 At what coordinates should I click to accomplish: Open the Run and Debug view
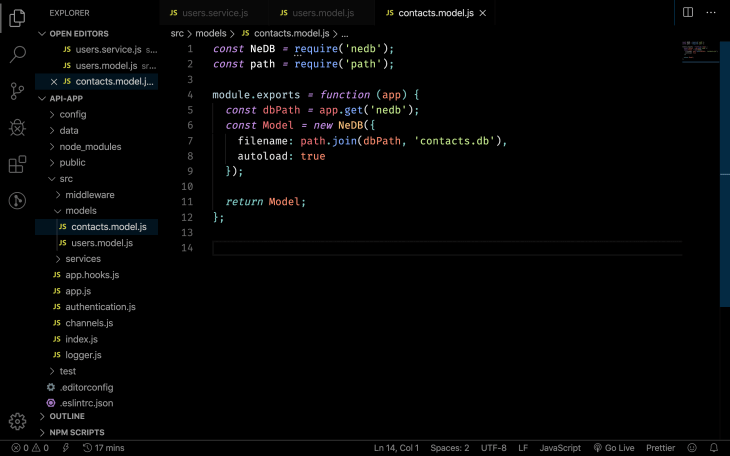(x=17, y=127)
